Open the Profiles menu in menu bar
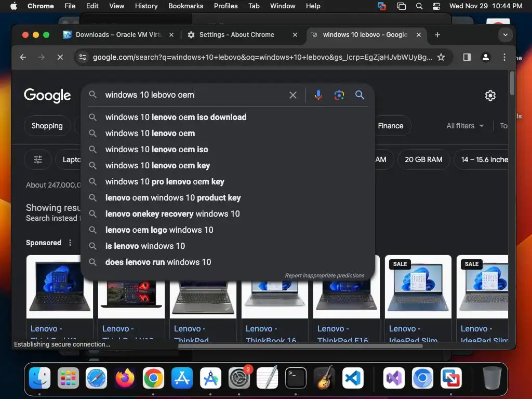532x399 pixels. tap(225, 6)
